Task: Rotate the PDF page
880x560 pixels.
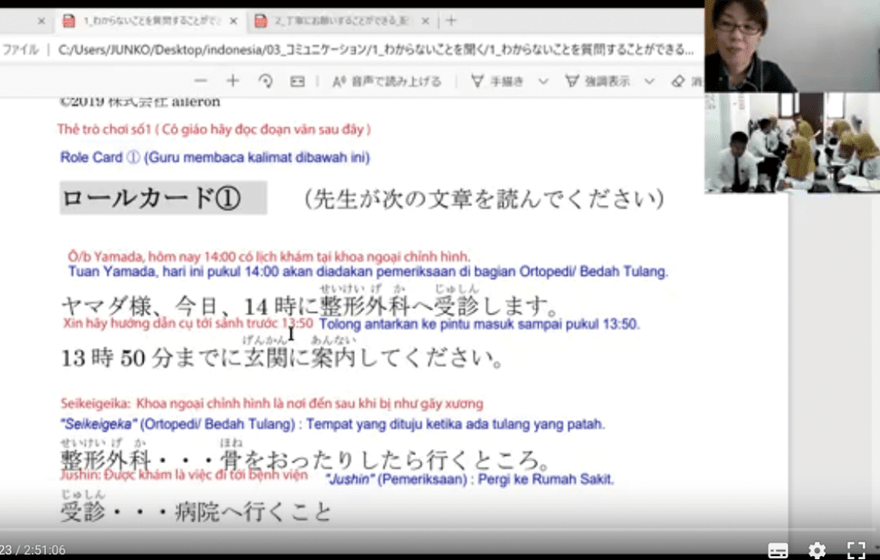Action: click(265, 81)
